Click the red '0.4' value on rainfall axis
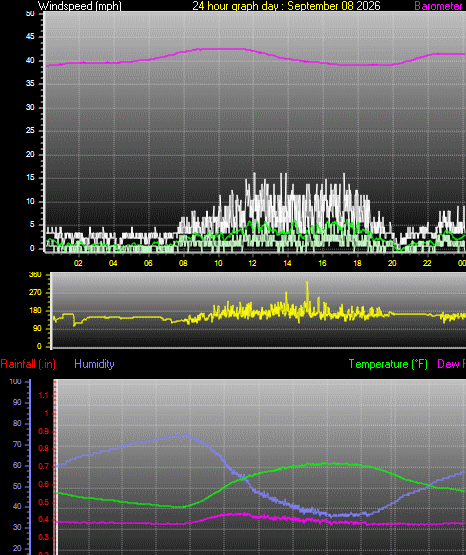Screen dimensions: 466x555 44,520
